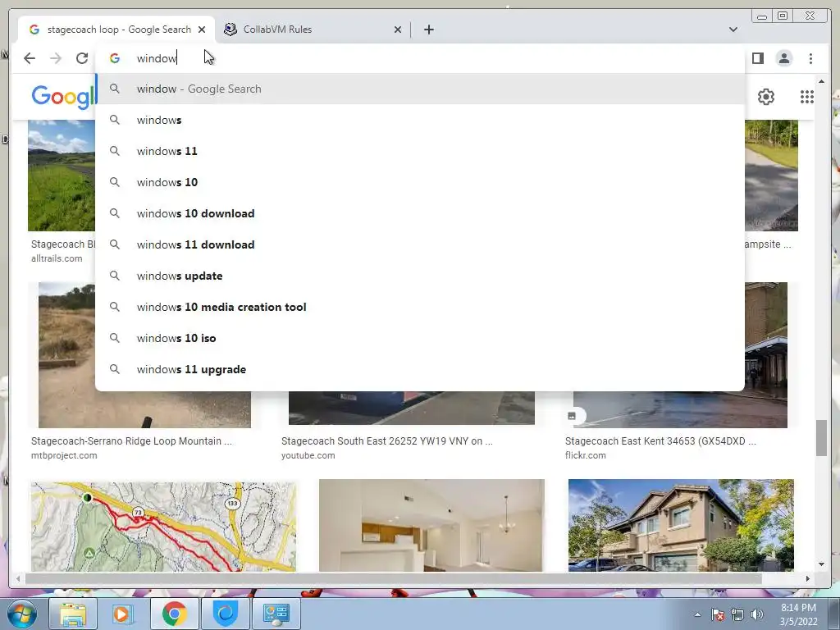Click the vertical scrollbar thumb
The height and width of the screenshot is (630, 840).
(x=821, y=438)
